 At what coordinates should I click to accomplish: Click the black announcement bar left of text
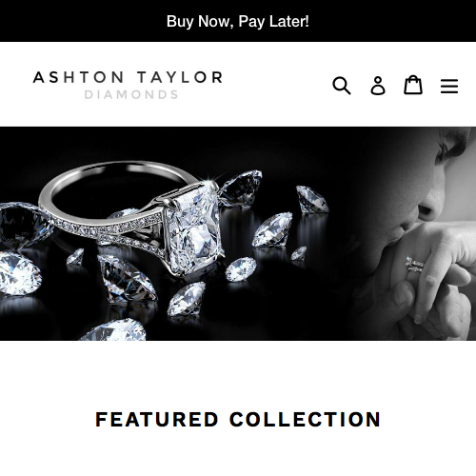[x=79, y=21]
